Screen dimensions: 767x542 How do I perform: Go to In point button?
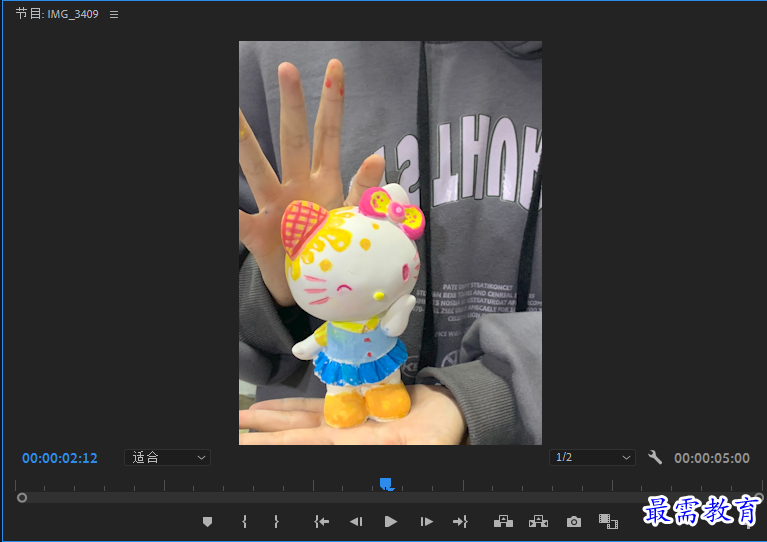coord(321,522)
